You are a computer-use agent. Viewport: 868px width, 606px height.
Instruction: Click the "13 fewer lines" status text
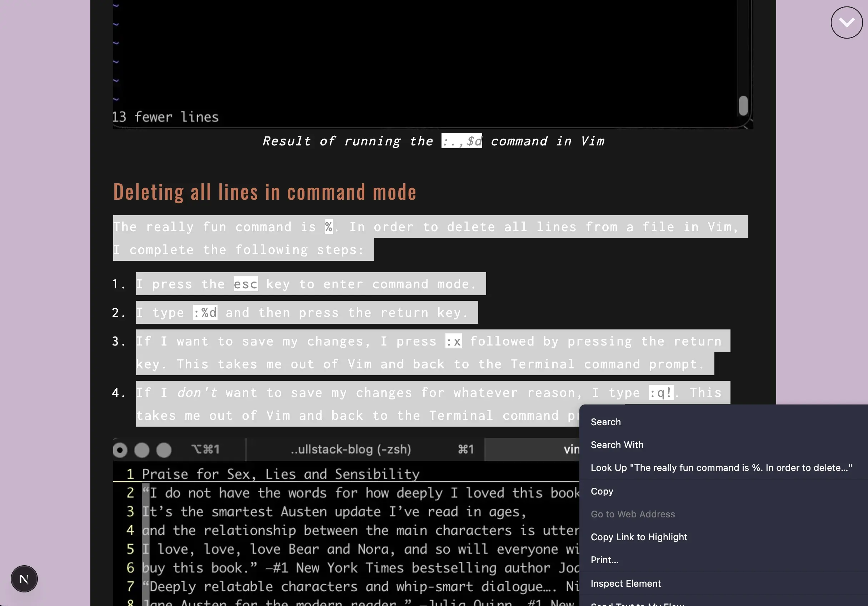(166, 117)
